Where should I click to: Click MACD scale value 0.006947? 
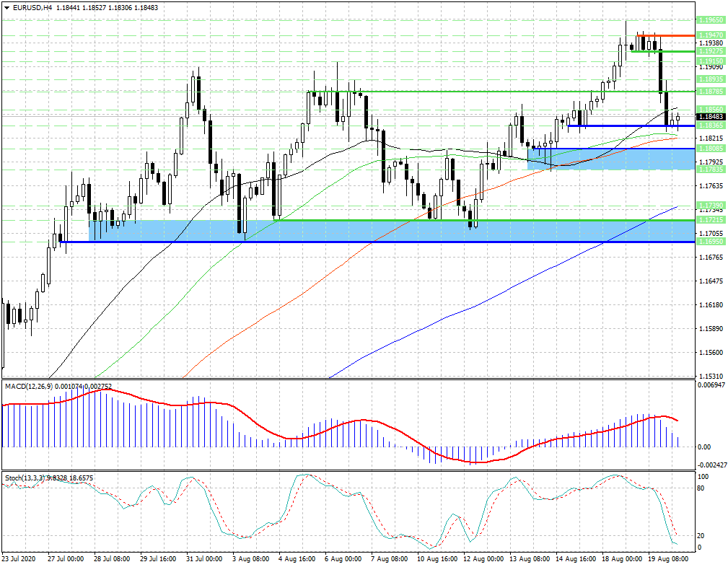click(x=711, y=385)
